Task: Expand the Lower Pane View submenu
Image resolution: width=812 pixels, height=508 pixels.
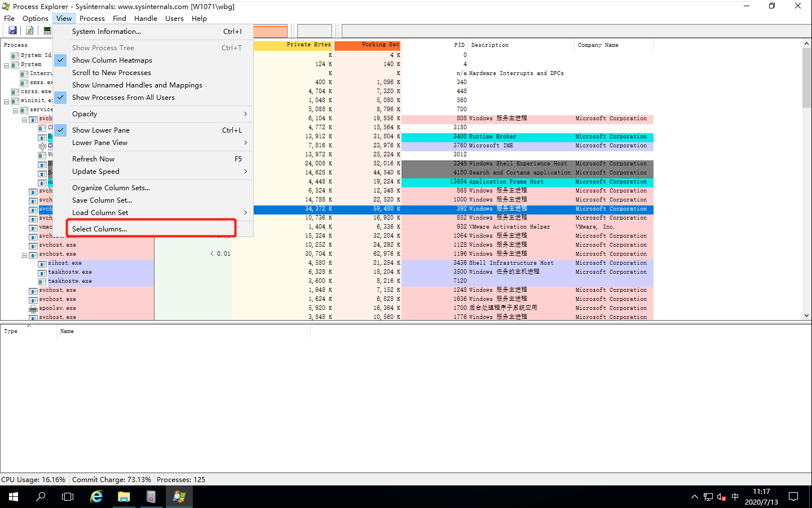Action: 153,143
